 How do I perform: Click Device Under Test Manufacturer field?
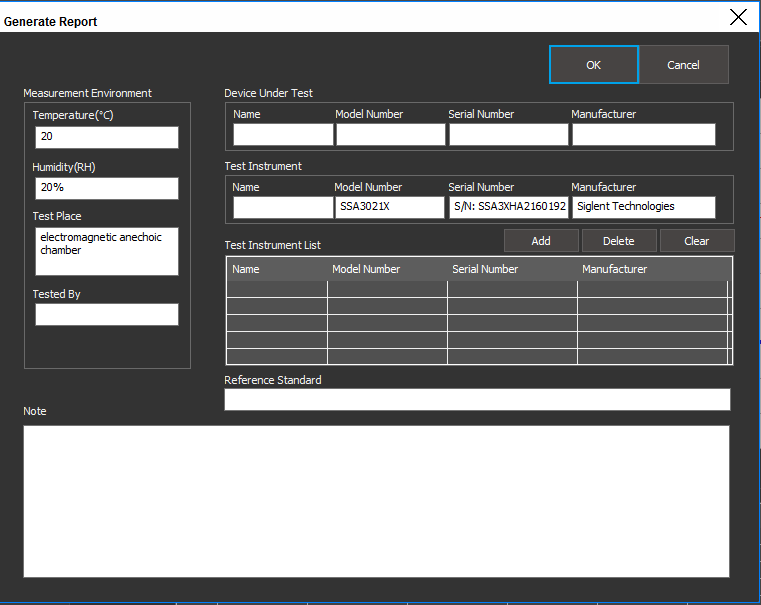click(x=643, y=135)
